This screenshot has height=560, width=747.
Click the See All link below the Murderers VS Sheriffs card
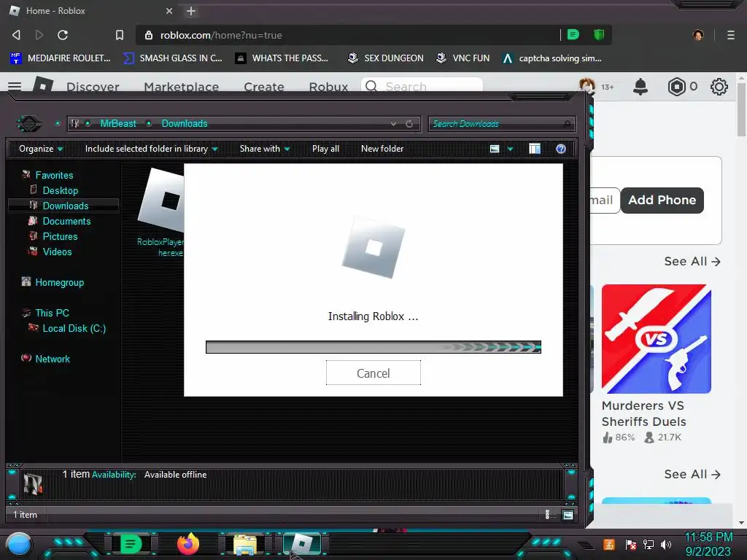(x=692, y=474)
